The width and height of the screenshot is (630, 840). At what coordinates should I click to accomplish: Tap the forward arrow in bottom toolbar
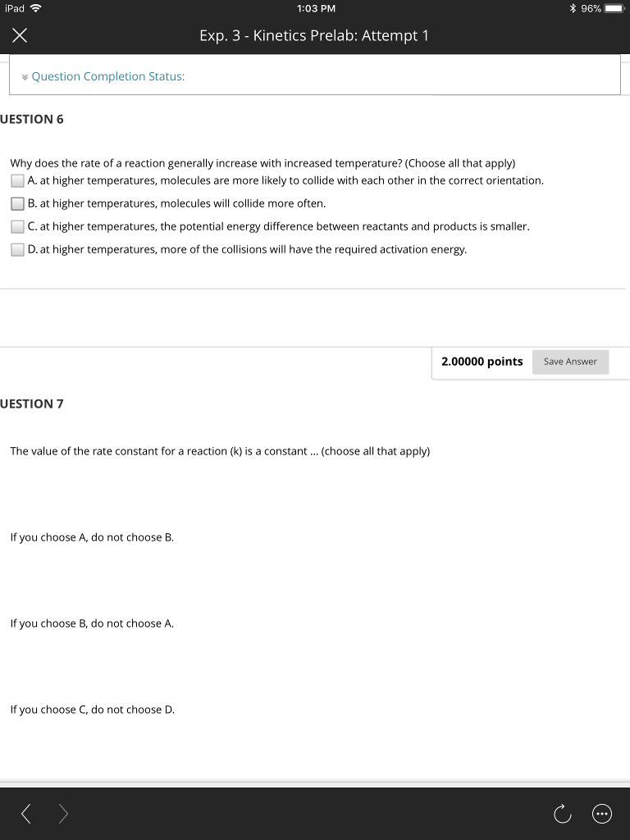click(64, 814)
